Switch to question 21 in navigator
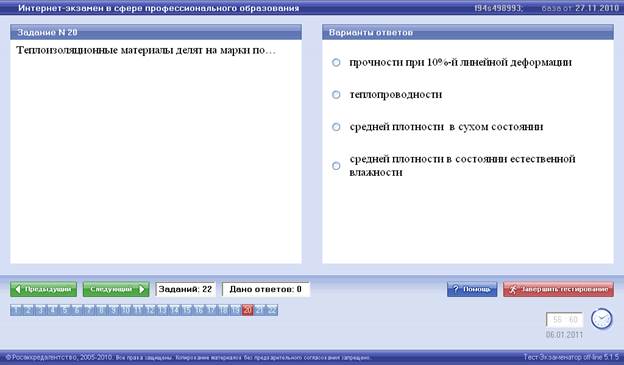Screen dimensions: 624x365 pos(259,310)
